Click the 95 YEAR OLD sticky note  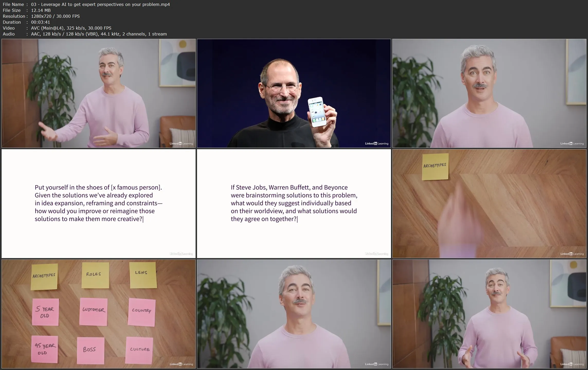click(x=44, y=349)
